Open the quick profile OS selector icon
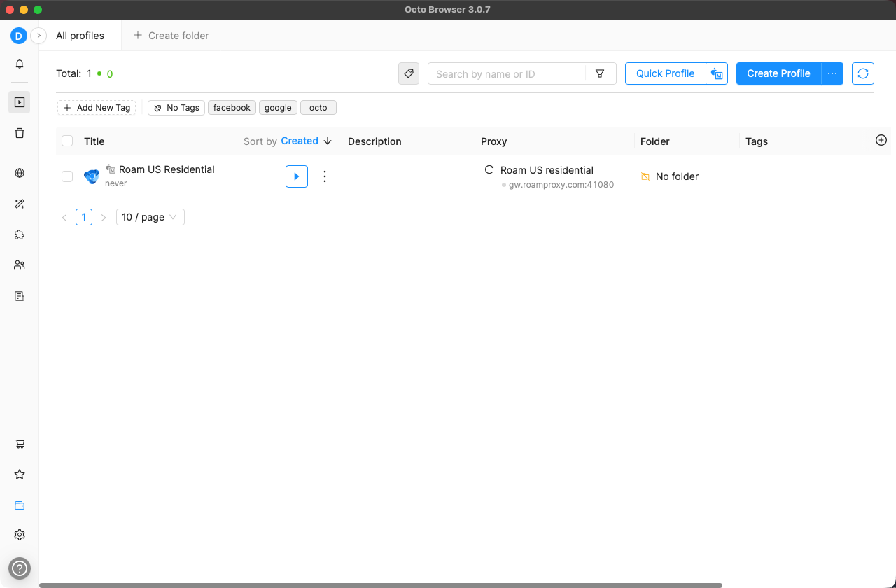This screenshot has height=588, width=896. pos(717,73)
